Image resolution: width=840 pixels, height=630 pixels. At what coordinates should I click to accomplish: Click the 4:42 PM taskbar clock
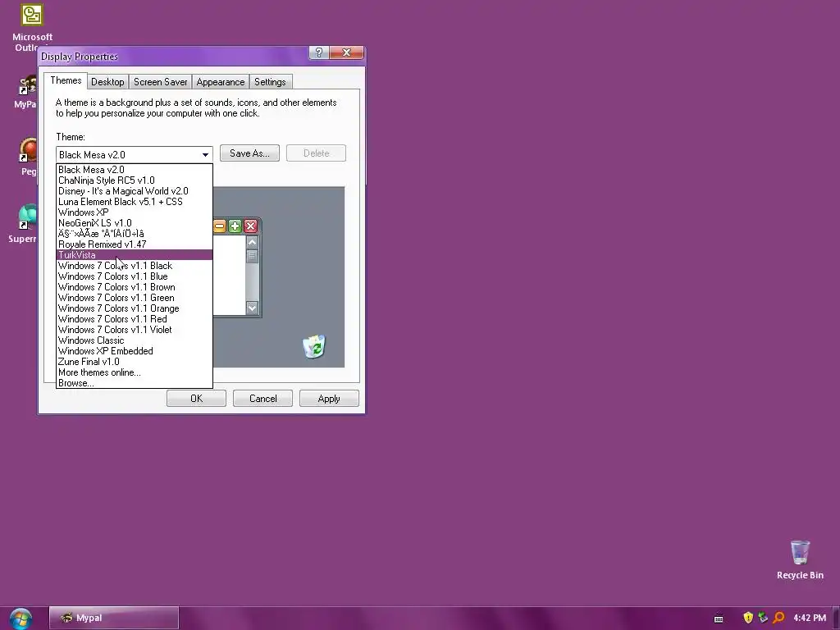click(x=810, y=619)
